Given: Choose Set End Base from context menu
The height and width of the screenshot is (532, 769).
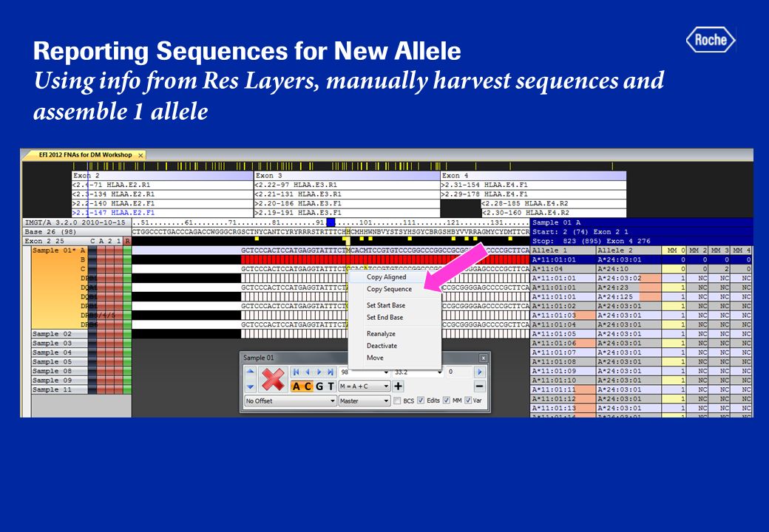Looking at the screenshot, I should [x=385, y=318].
